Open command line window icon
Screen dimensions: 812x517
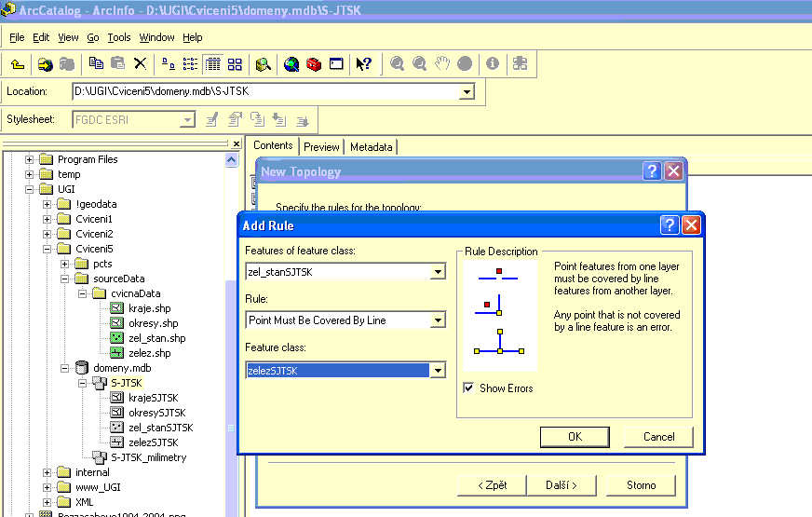[x=336, y=63]
